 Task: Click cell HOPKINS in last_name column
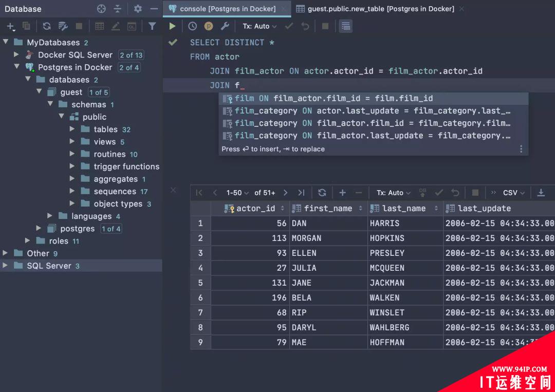405,238
